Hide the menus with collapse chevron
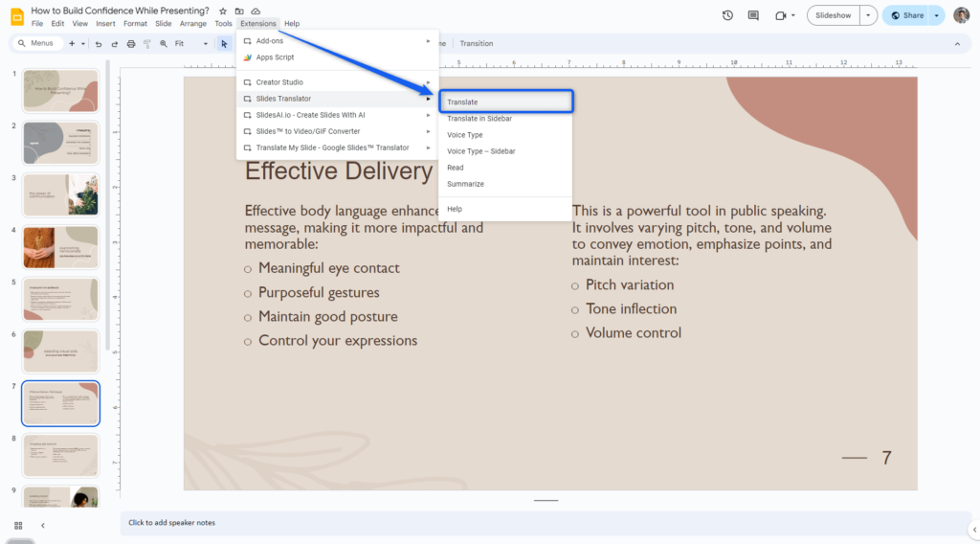The image size is (980, 544). coord(957,44)
